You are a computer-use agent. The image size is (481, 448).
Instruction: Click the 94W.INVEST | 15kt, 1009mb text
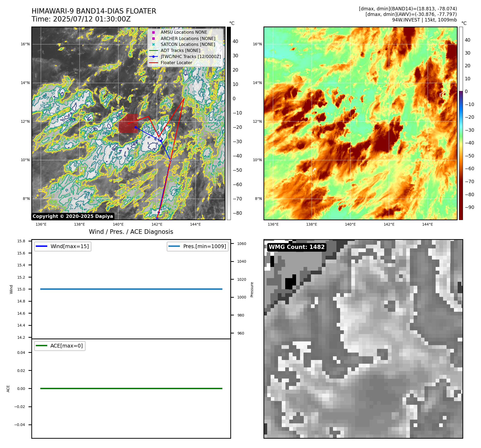tap(424, 20)
